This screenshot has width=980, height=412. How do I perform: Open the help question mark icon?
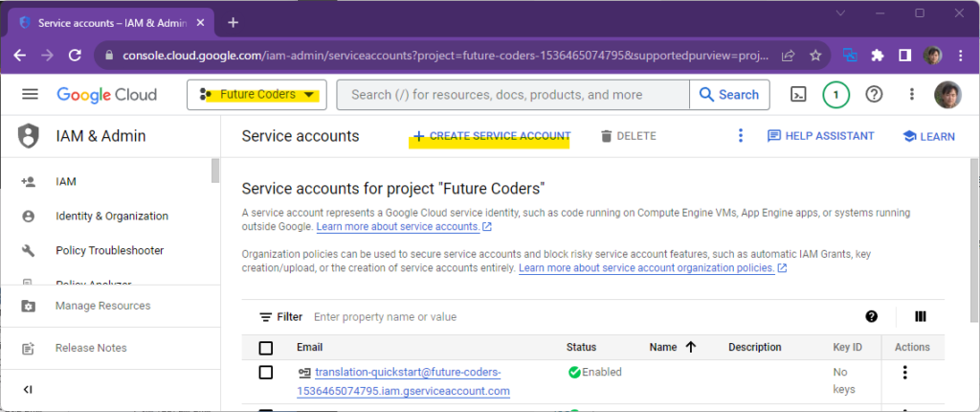coord(874,95)
